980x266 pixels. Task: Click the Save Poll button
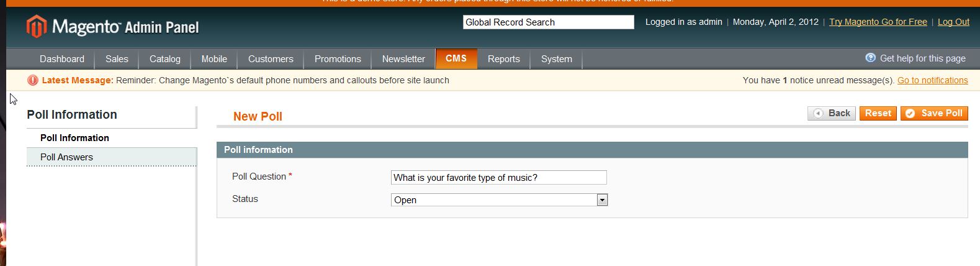click(934, 113)
